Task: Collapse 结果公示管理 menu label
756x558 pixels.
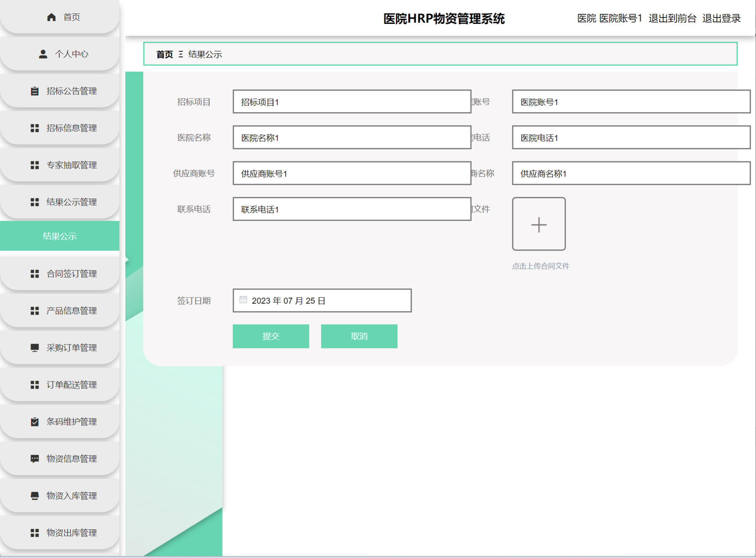Action: (x=72, y=202)
